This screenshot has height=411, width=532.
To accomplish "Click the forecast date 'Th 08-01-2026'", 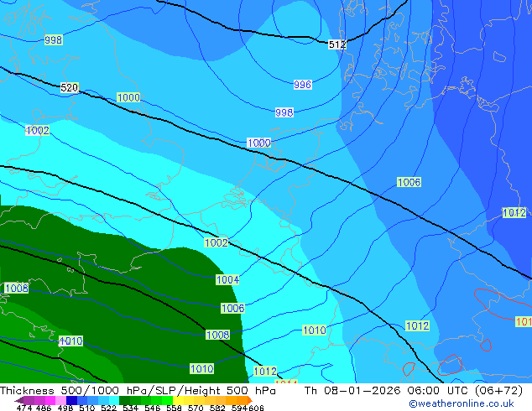I will click(x=352, y=391).
